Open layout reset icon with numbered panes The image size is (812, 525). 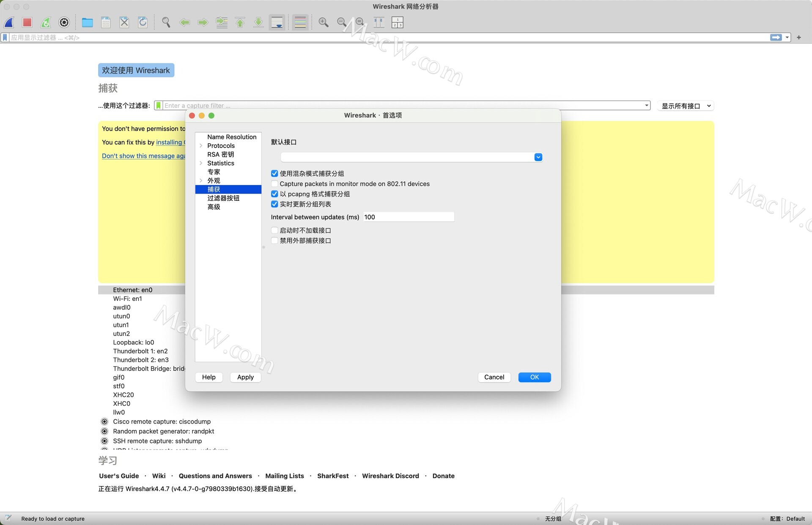pyautogui.click(x=398, y=22)
